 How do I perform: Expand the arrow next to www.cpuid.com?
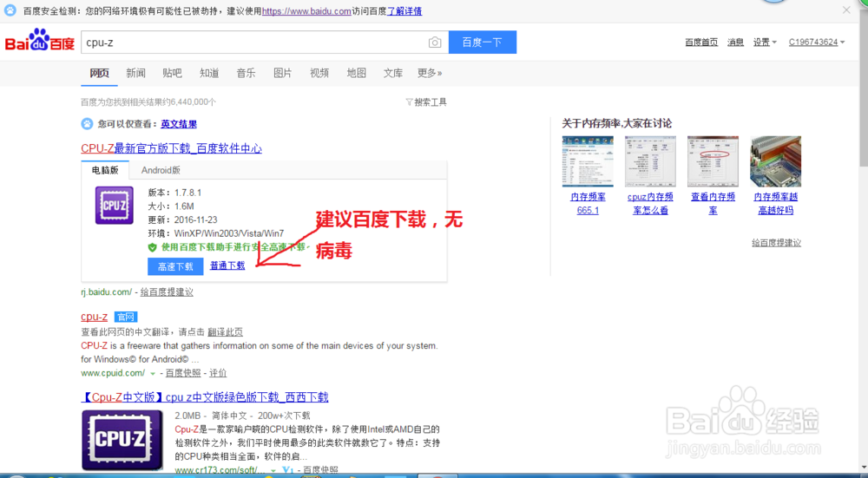pos(153,373)
